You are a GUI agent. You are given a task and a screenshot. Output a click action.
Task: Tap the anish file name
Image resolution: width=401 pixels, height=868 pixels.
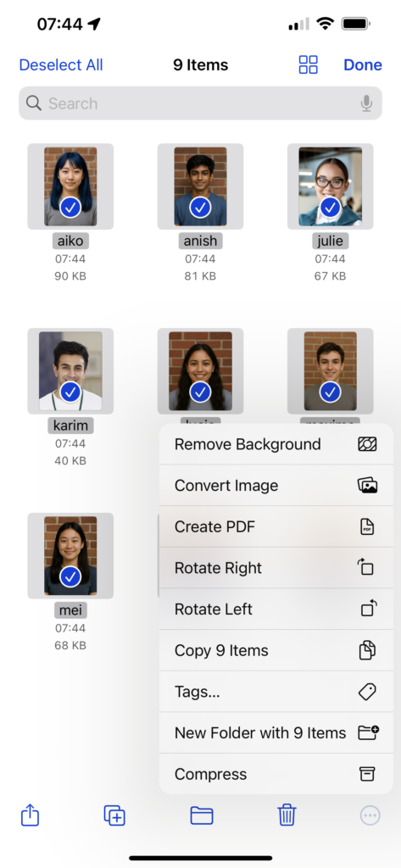coord(200,241)
